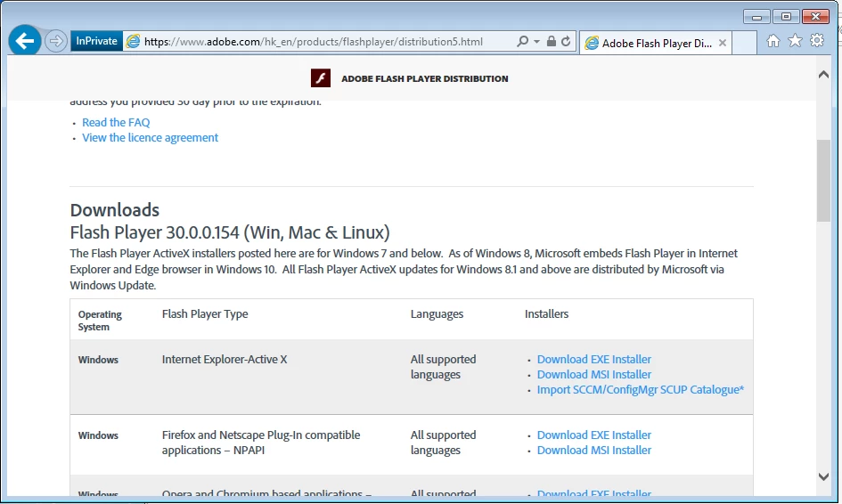
Task: Click the InPrivate indicator badge
Action: [96, 41]
